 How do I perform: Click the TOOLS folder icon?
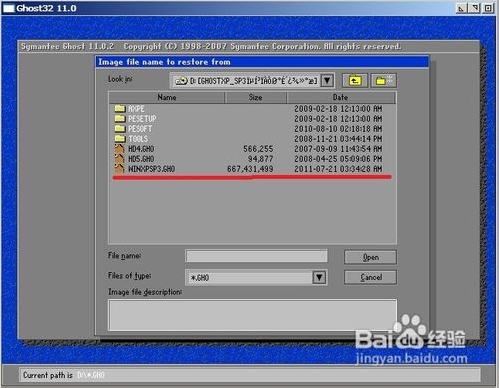(x=120, y=139)
